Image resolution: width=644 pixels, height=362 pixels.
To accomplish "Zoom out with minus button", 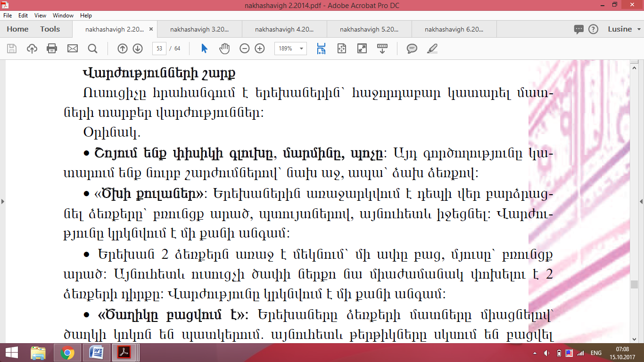I will coord(244,48).
